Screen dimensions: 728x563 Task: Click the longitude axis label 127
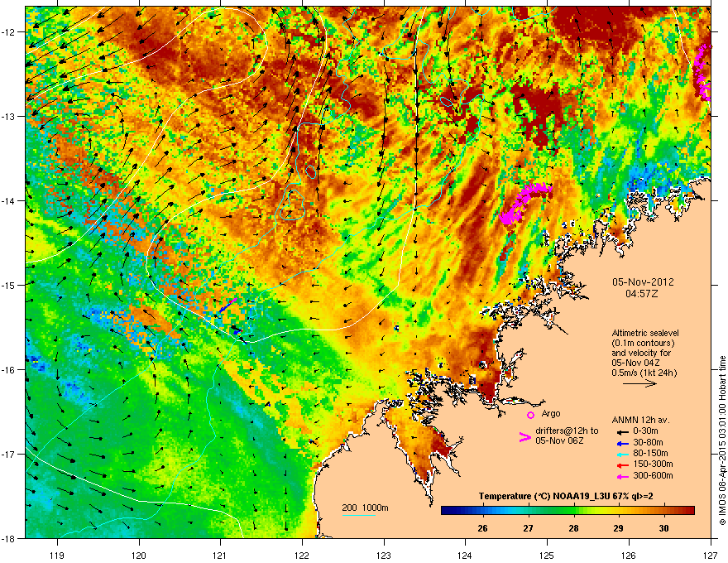click(711, 555)
